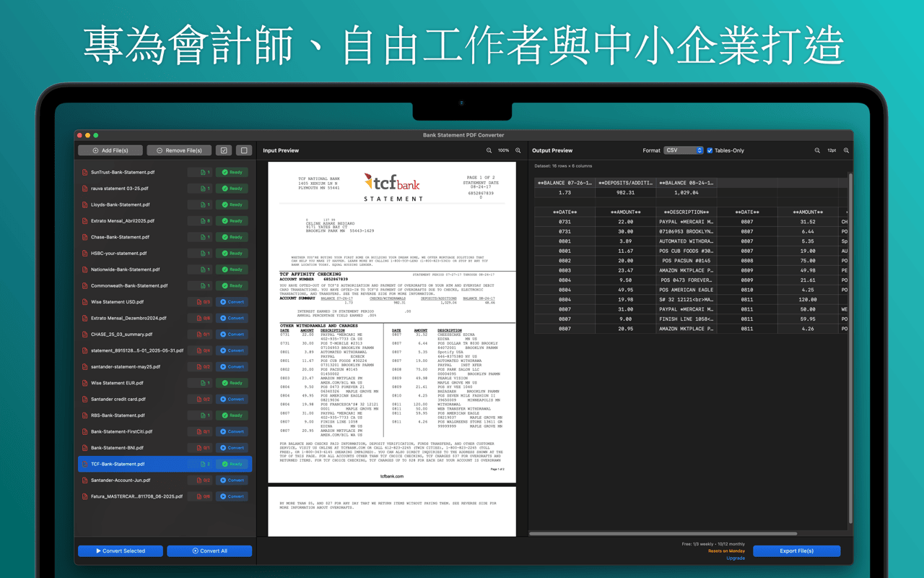The image size is (924, 578).
Task: Click Ready badge of TCF-Bank-Statement.pdf
Action: tap(232, 464)
